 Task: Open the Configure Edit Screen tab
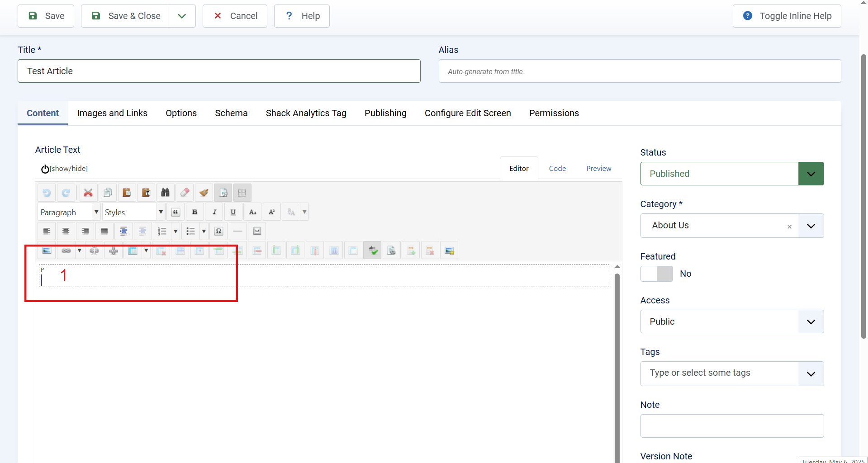click(468, 113)
